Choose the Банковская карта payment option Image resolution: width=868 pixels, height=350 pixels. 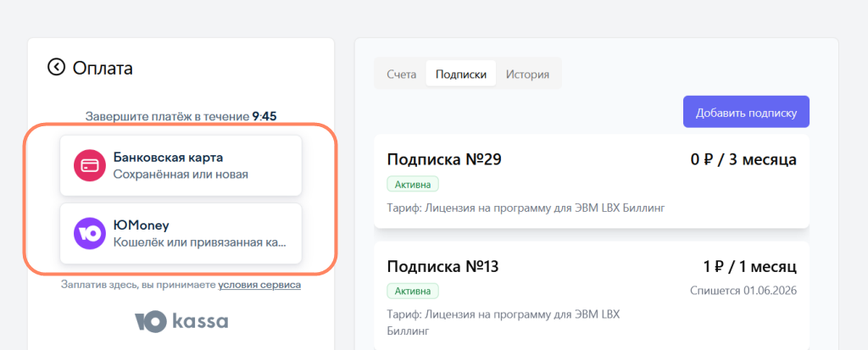pyautogui.click(x=181, y=165)
